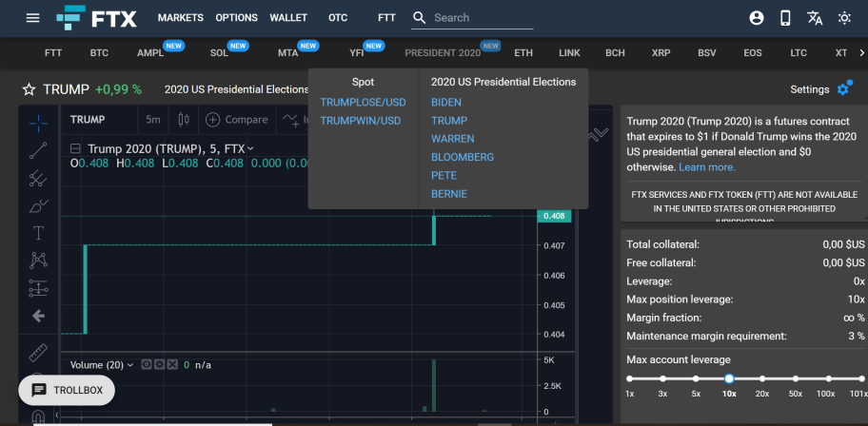
Task: Favorite the TRUMP market with the star
Action: [29, 89]
